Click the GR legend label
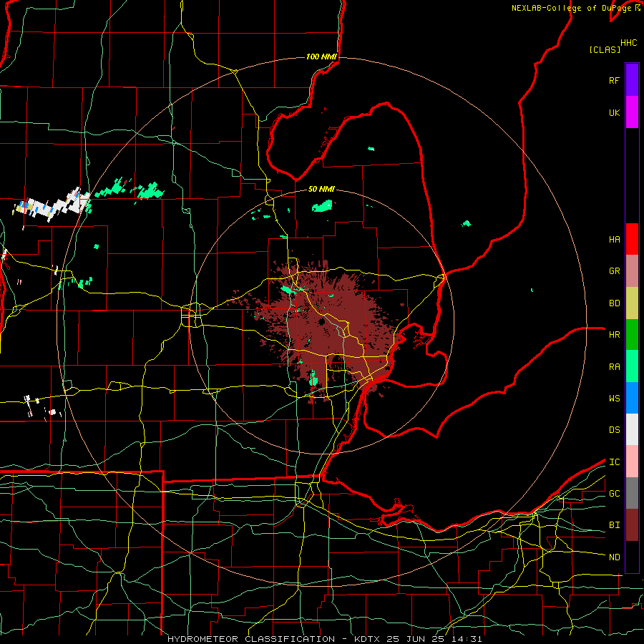The image size is (644, 644). point(614,271)
